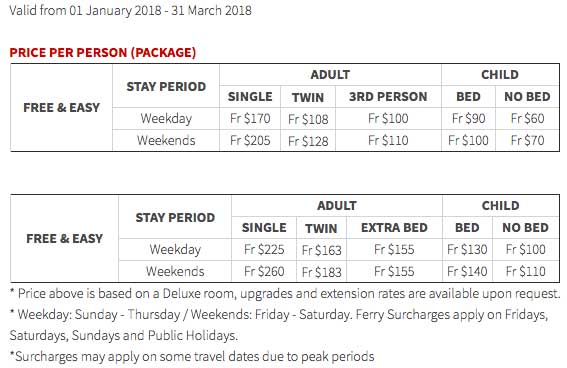The width and height of the screenshot is (567, 368).
Task: Click the PRICE PER PERSON (PACKAGE) heading
Action: pyautogui.click(x=103, y=53)
